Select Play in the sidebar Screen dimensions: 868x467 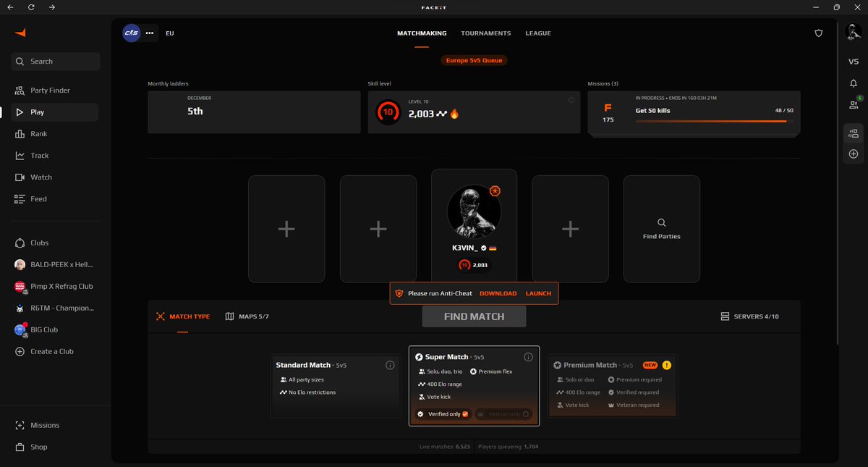coord(55,112)
